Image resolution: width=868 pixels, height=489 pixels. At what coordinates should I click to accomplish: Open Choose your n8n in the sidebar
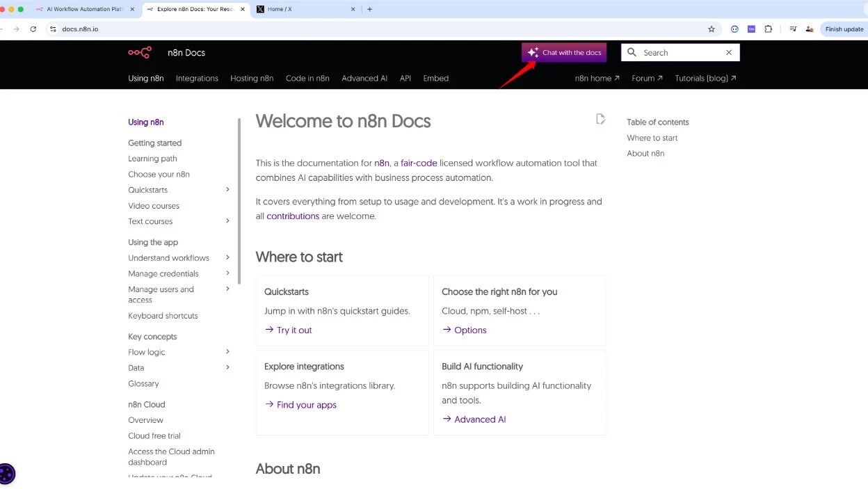click(159, 175)
